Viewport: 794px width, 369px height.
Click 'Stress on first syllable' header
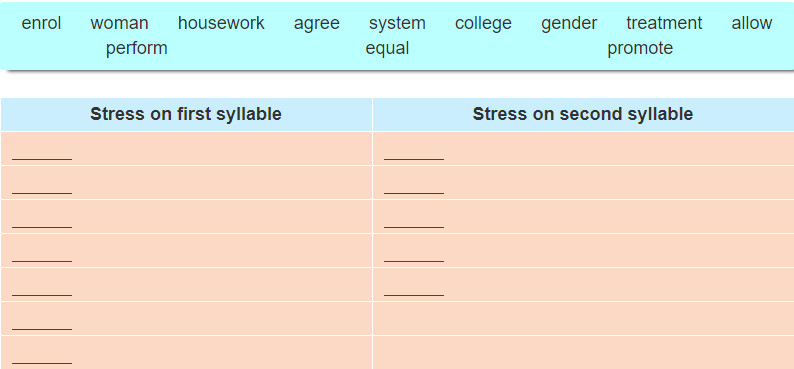pyautogui.click(x=186, y=114)
